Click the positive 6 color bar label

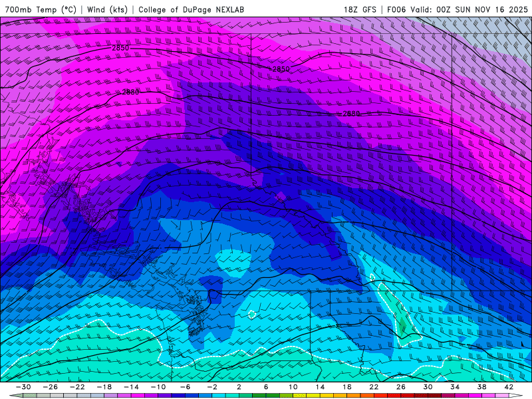click(266, 387)
